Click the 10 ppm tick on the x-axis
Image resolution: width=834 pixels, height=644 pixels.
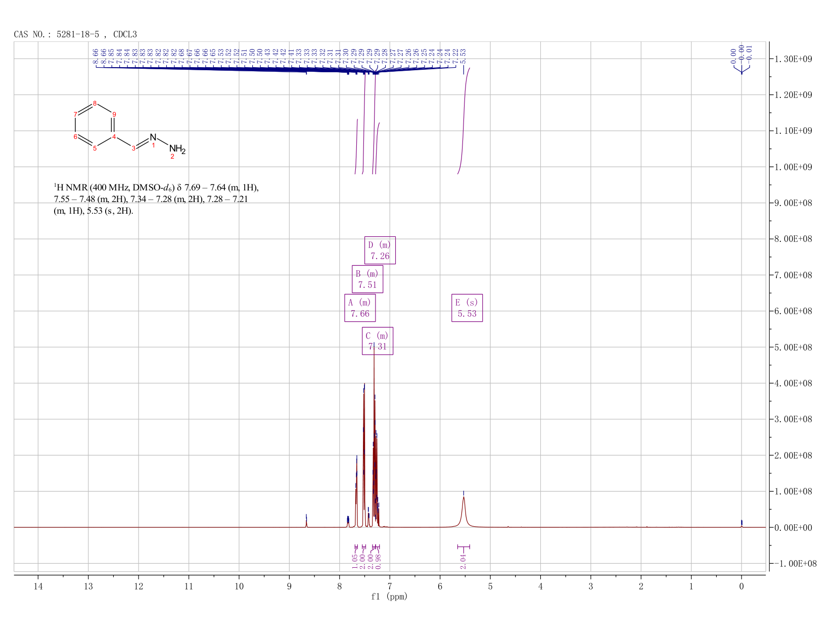(x=239, y=586)
